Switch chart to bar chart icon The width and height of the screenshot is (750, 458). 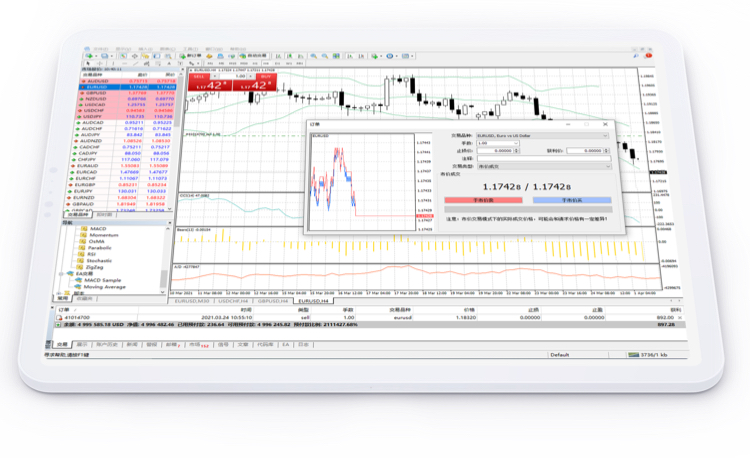(x=278, y=56)
